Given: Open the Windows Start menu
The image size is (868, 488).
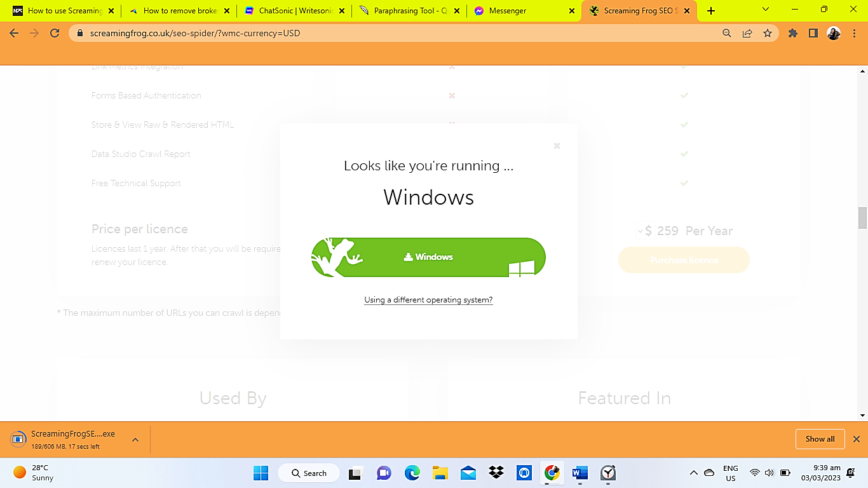Looking at the screenshot, I should (x=261, y=473).
